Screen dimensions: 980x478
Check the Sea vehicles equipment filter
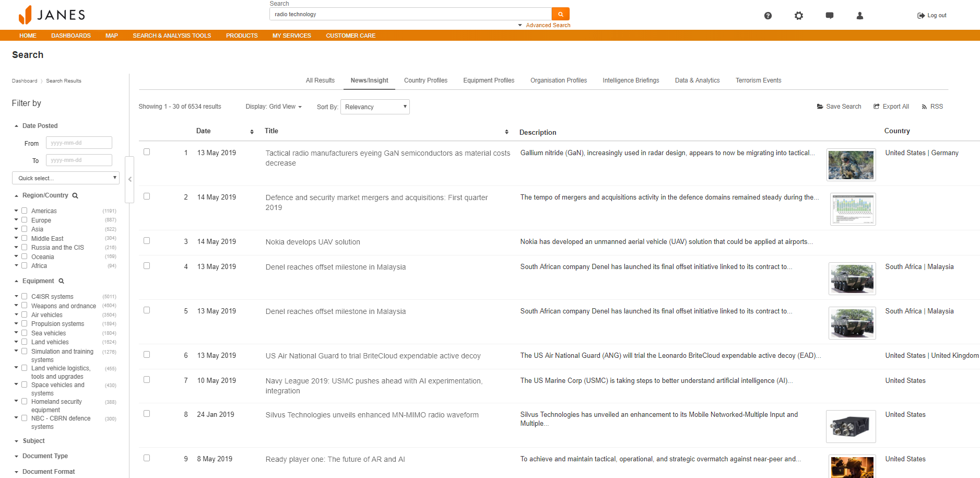(24, 333)
